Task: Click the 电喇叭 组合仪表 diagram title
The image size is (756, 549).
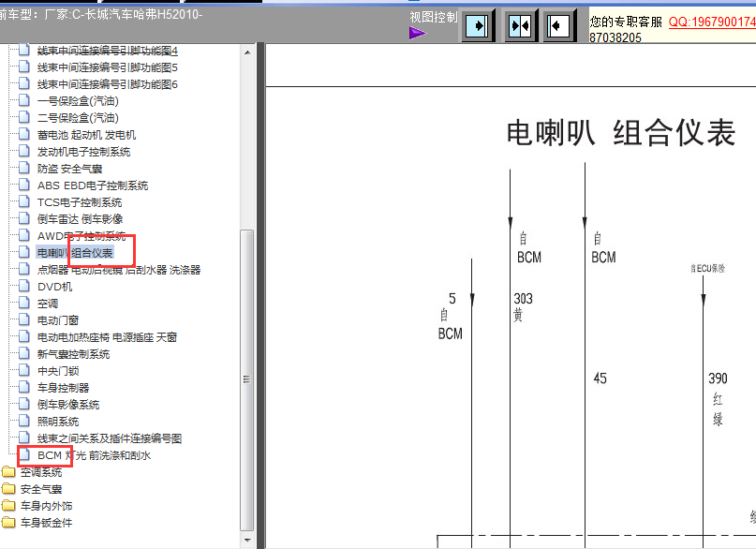Action: coord(620,133)
